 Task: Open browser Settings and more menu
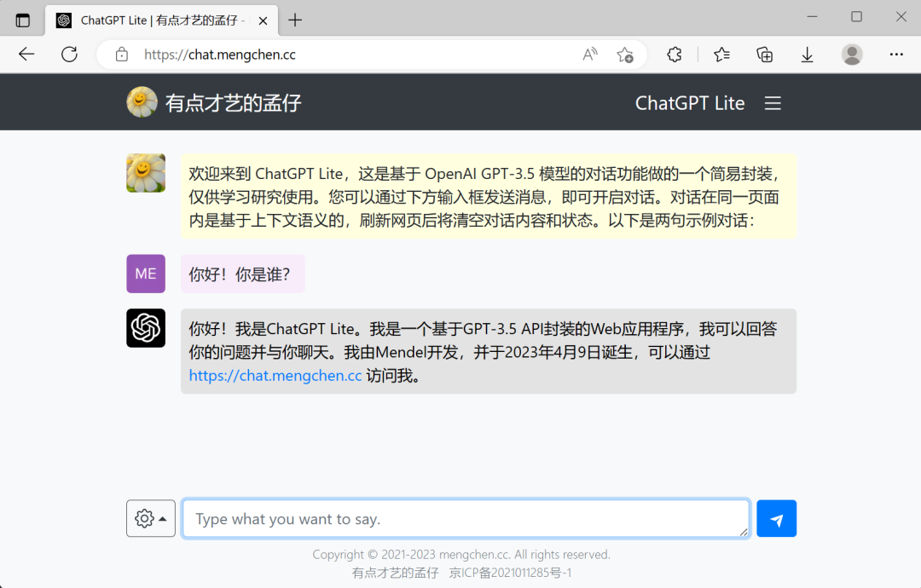(895, 55)
